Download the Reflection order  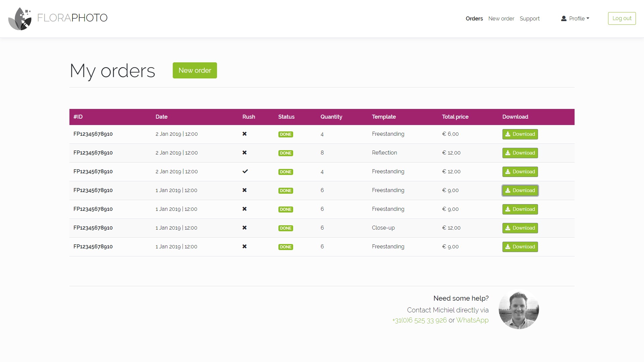click(x=520, y=153)
